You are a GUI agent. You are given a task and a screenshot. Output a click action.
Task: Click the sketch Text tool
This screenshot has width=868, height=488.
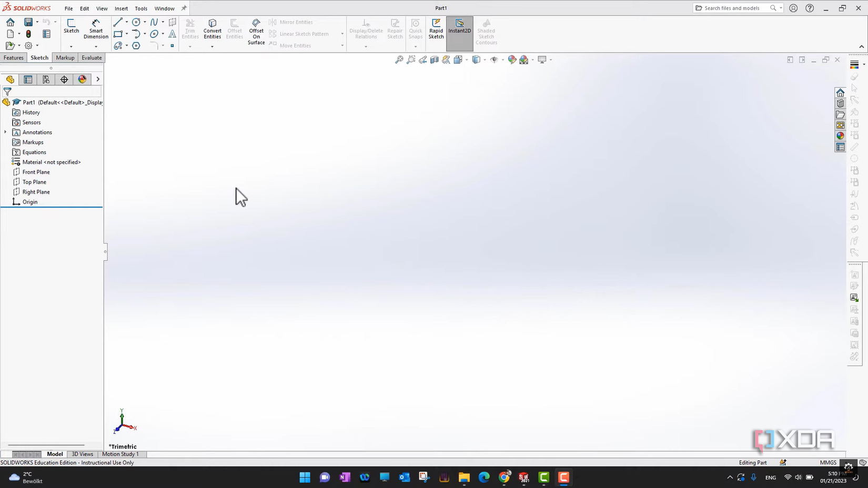click(x=172, y=34)
